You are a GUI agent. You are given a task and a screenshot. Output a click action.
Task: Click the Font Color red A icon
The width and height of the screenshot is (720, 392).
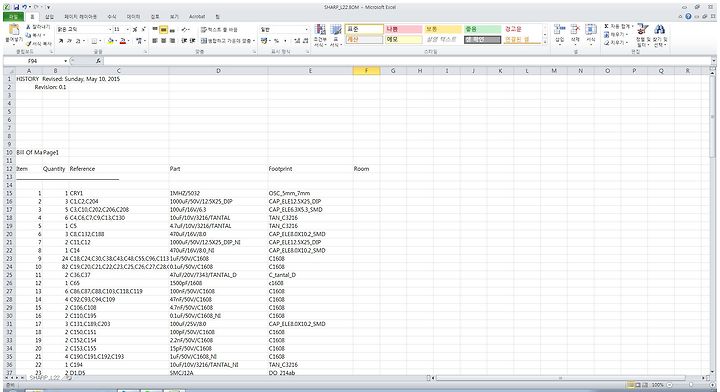pyautogui.click(x=122, y=41)
